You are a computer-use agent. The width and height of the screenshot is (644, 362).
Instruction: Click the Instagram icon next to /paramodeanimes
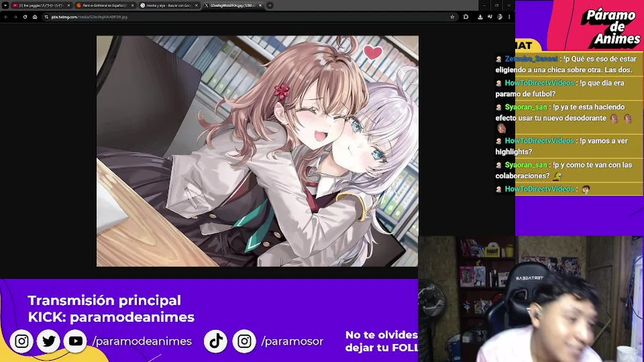[22, 341]
